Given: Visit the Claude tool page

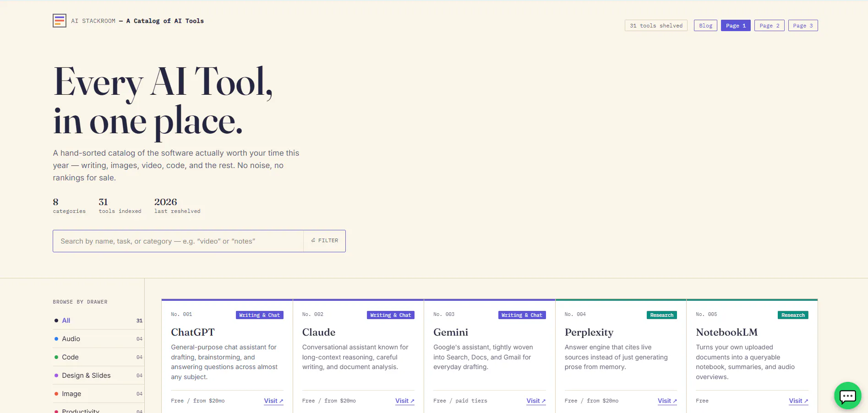Looking at the screenshot, I should (405, 401).
